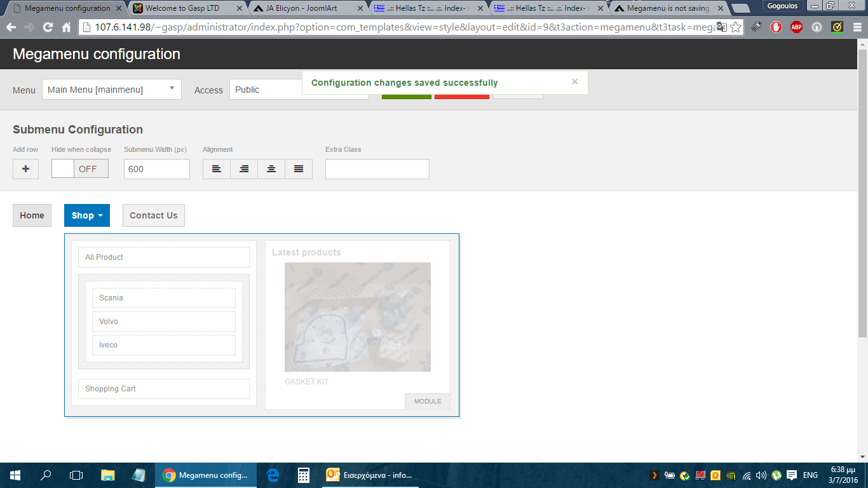This screenshot has height=488, width=868.
Task: Set submenu alignment to right
Action: 244,169
